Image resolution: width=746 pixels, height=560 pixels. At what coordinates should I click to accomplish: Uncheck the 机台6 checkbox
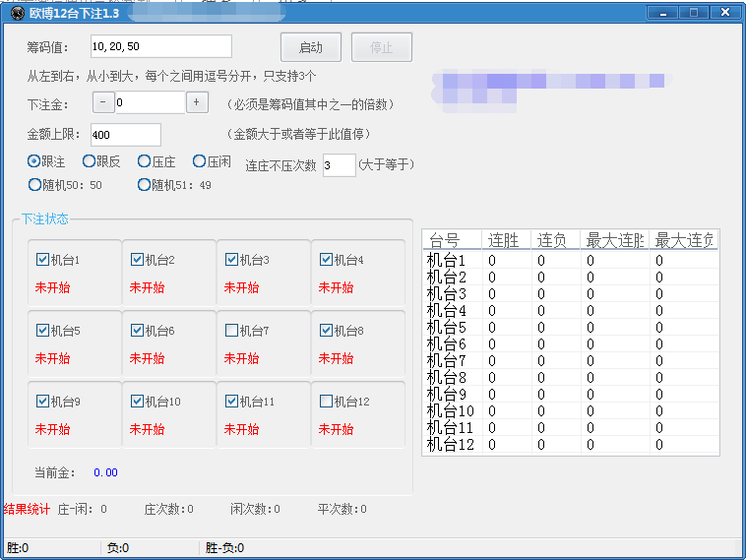coord(137,331)
